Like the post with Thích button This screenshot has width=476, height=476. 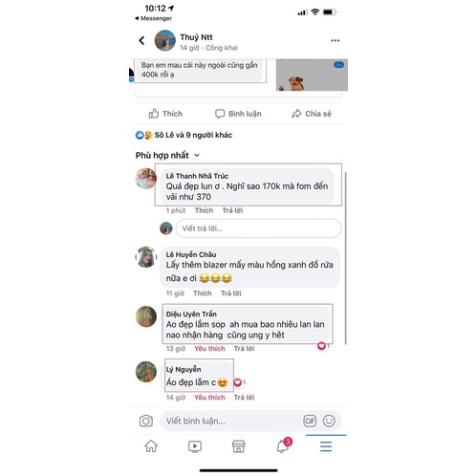(x=165, y=114)
